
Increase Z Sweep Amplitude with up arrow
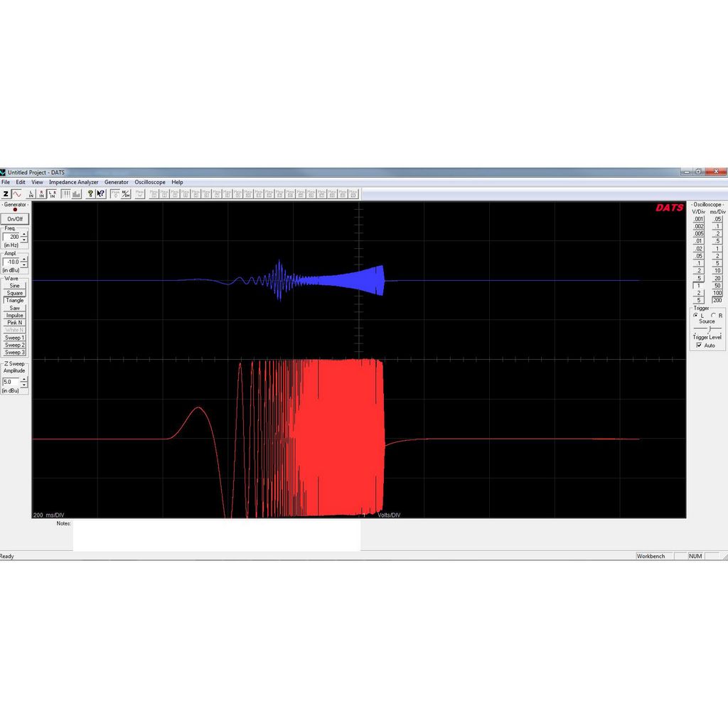tap(24, 380)
